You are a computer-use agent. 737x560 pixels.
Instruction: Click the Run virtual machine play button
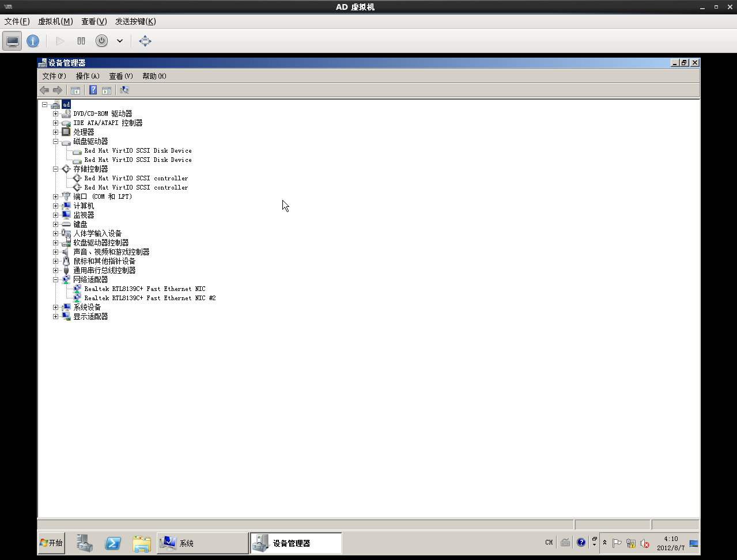pos(60,41)
